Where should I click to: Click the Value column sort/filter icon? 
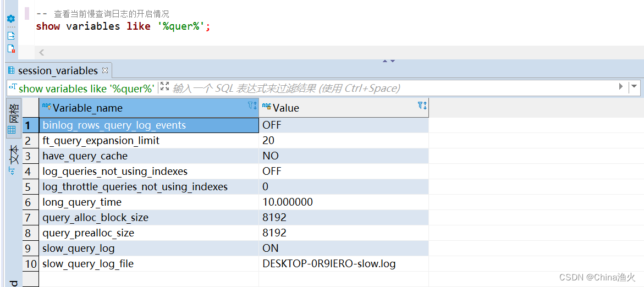point(422,106)
